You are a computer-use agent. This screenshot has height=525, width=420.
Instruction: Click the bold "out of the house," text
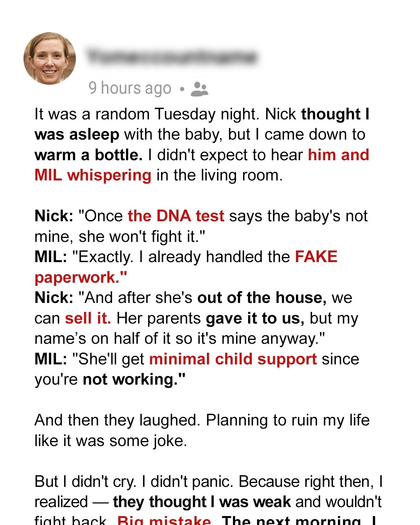point(262,297)
